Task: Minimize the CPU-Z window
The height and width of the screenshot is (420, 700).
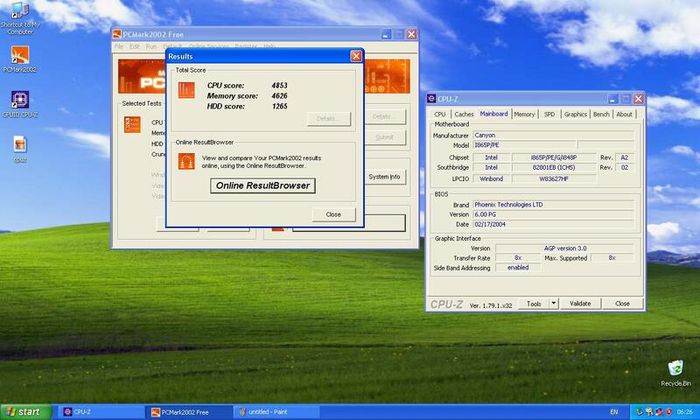Action: [612, 99]
